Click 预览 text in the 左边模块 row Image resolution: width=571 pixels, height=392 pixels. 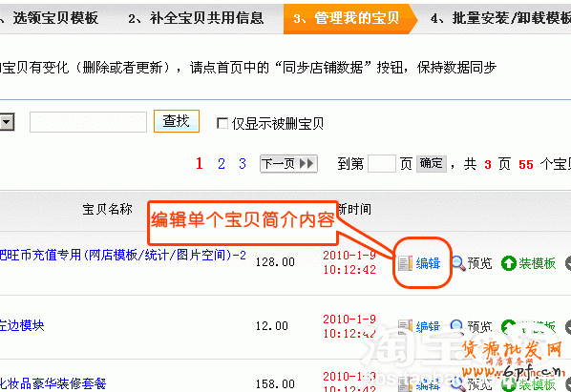[x=479, y=326]
